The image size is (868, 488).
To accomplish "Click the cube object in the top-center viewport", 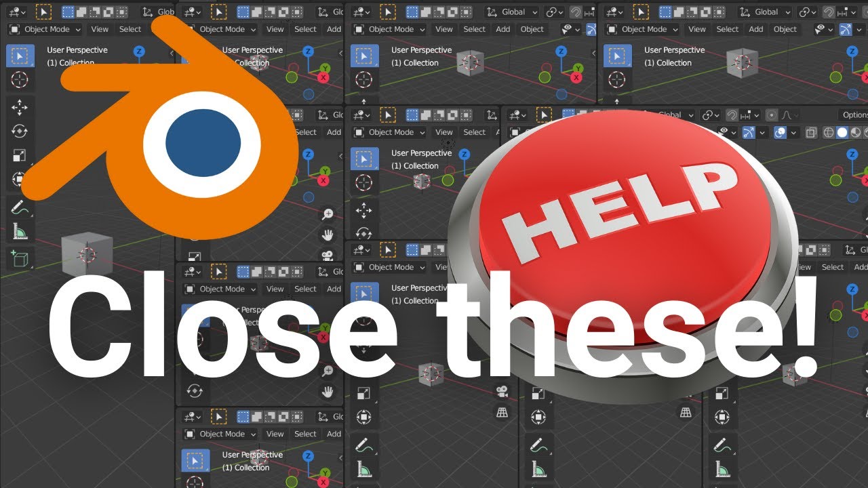I will click(x=470, y=63).
